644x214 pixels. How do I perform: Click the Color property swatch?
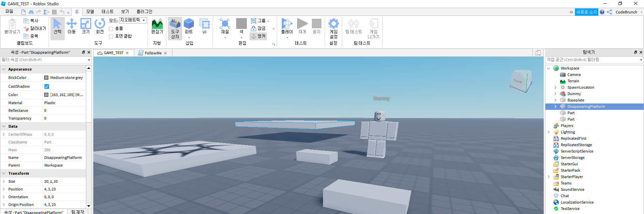pos(46,95)
